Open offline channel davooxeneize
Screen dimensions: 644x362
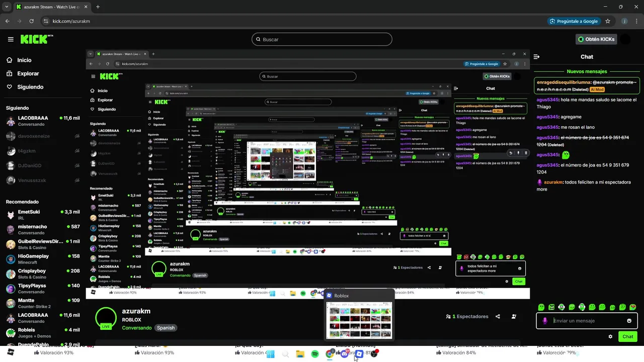43,136
